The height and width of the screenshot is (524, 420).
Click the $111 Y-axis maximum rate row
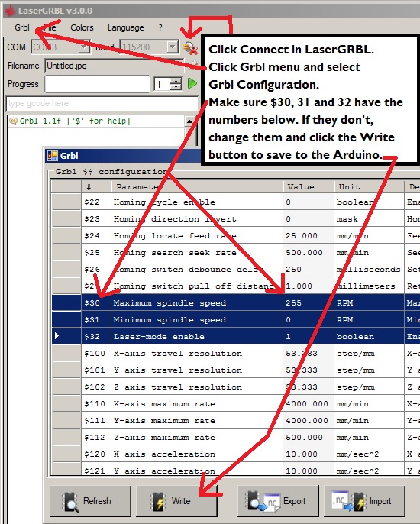click(x=236, y=420)
